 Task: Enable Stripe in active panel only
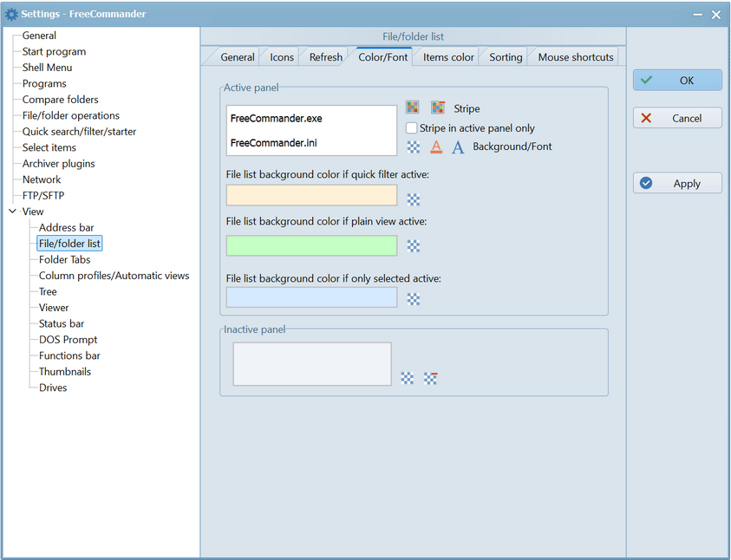[x=412, y=128]
